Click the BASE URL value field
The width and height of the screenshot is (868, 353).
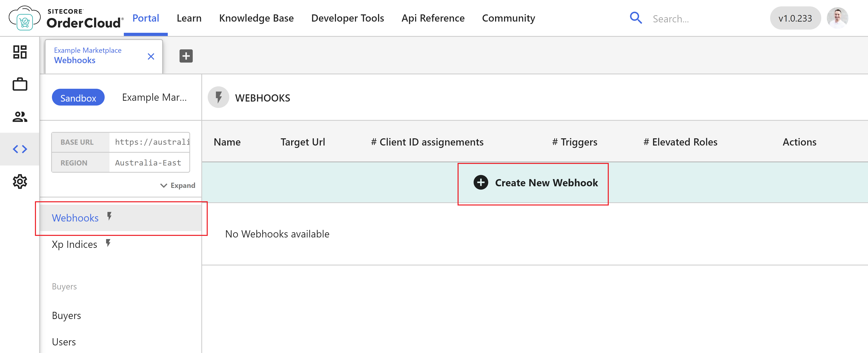point(149,142)
